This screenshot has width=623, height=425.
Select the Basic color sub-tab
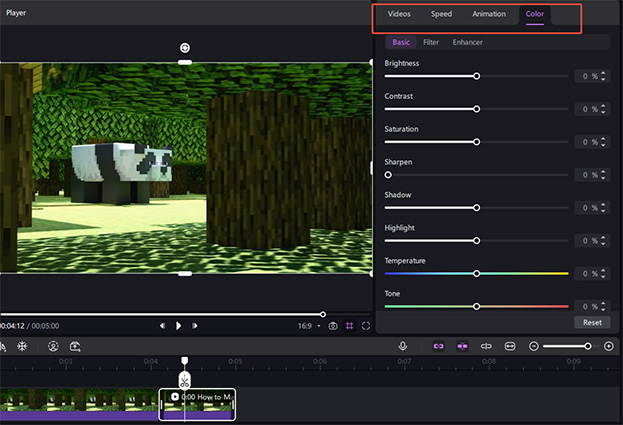click(400, 42)
